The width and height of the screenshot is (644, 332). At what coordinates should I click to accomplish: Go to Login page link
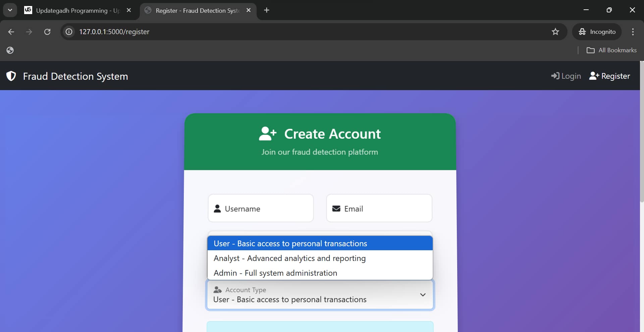pos(566,76)
